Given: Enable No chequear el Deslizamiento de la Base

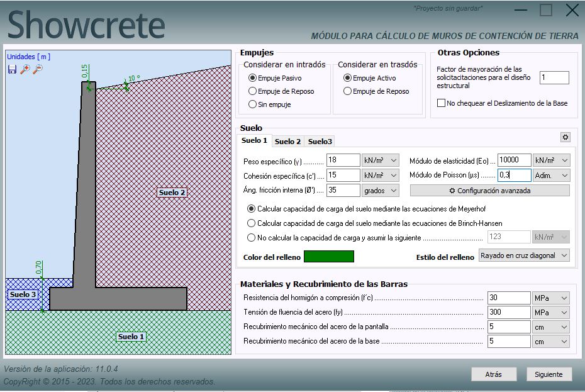Looking at the screenshot, I should pyautogui.click(x=442, y=103).
